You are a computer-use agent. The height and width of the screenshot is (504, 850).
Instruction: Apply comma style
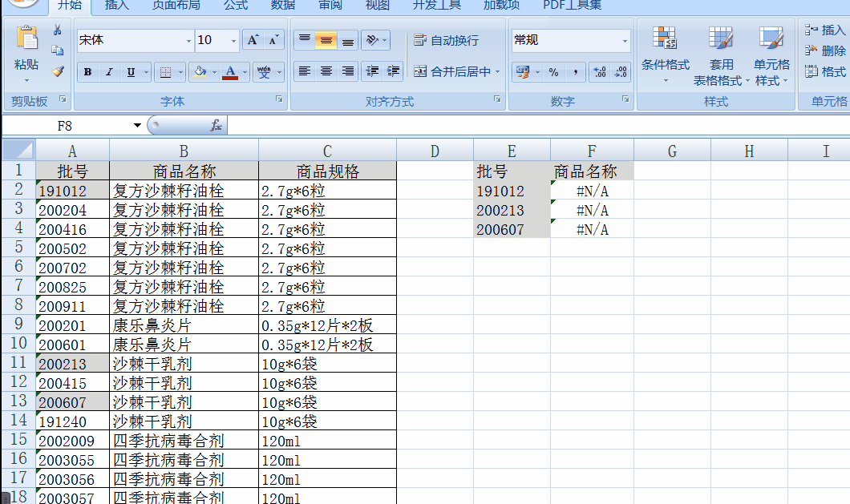pyautogui.click(x=575, y=72)
